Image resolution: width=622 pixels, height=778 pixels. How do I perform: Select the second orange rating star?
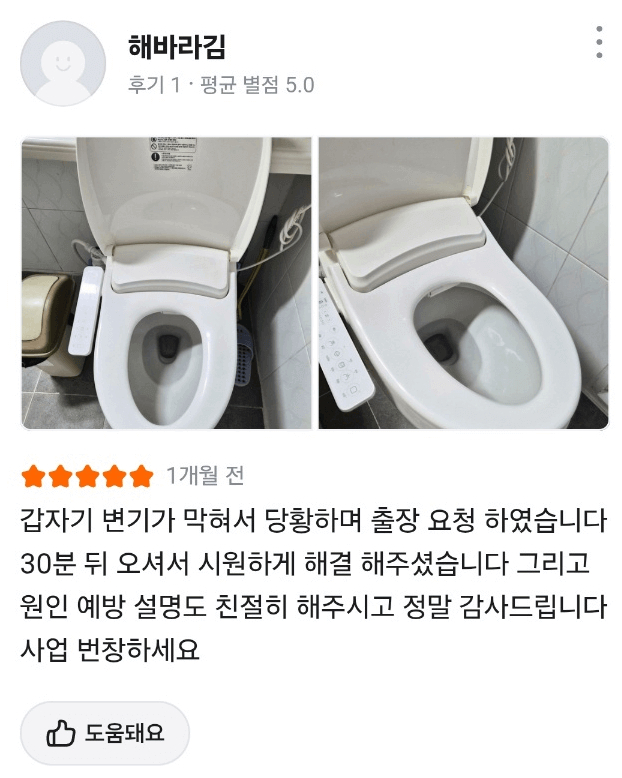[61, 476]
